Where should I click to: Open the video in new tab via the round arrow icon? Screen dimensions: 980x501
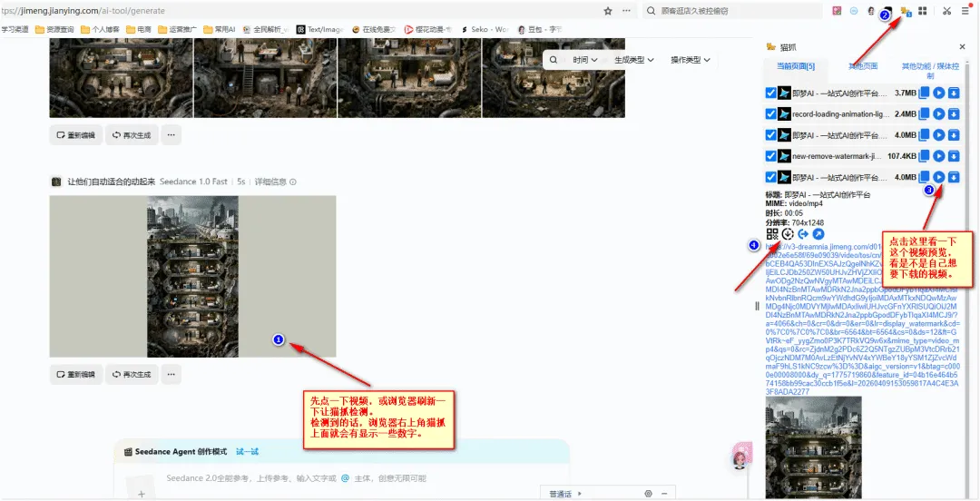coord(818,234)
